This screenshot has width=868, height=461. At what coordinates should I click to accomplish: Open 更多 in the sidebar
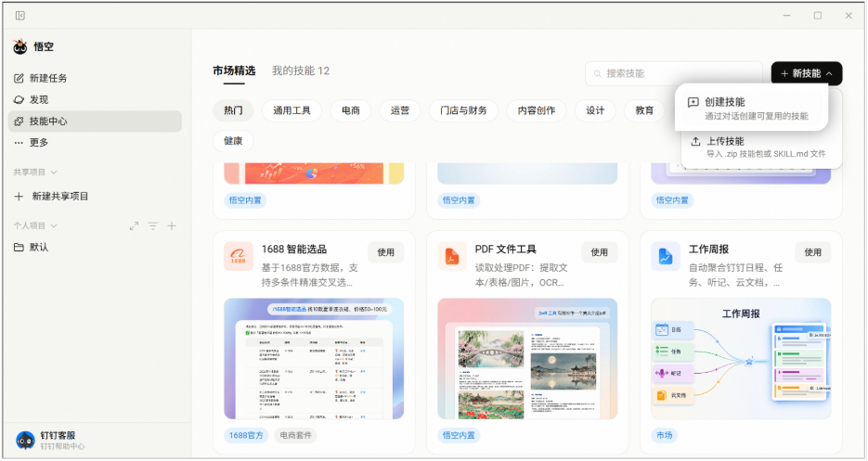click(x=95, y=142)
